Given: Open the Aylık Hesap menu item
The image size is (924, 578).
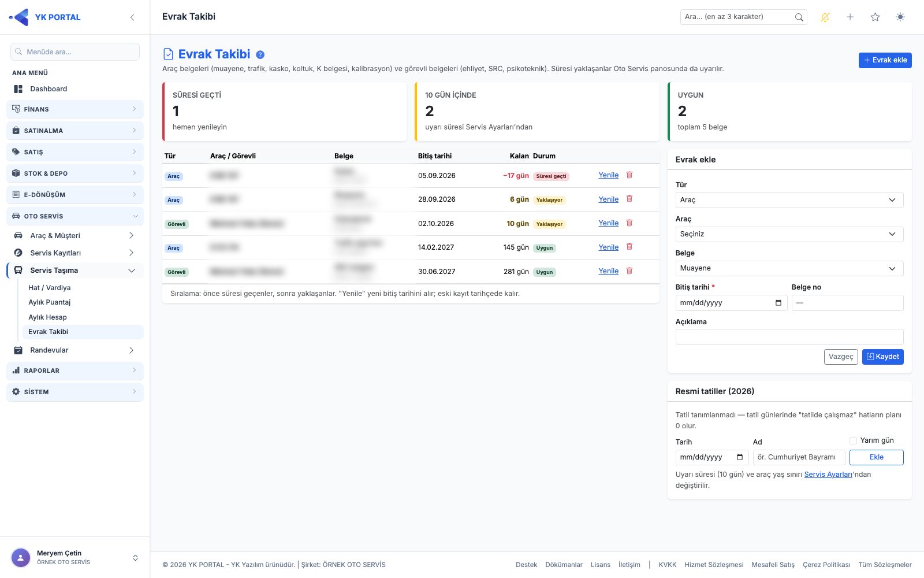Looking at the screenshot, I should point(48,317).
